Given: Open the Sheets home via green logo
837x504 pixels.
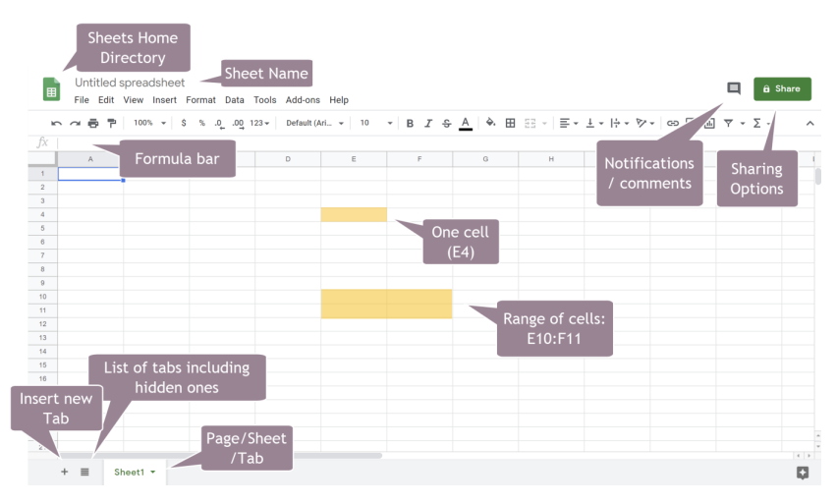Looking at the screenshot, I should click(x=51, y=89).
